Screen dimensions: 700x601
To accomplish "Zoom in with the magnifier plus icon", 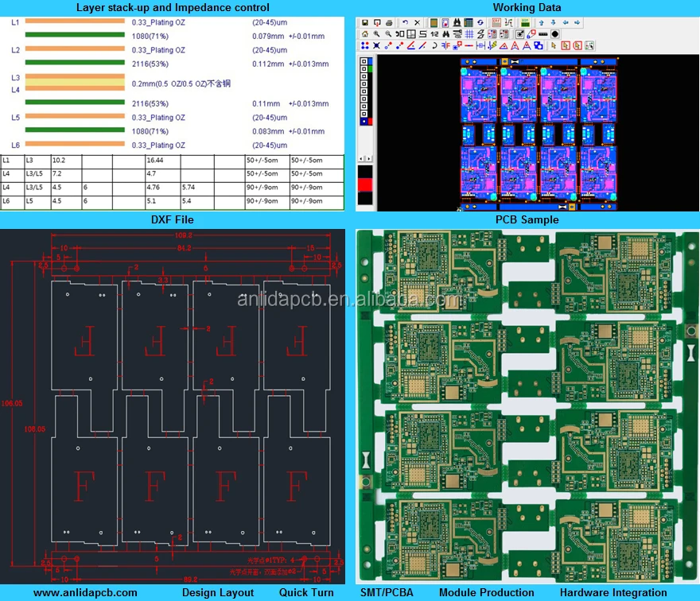I will (x=376, y=34).
